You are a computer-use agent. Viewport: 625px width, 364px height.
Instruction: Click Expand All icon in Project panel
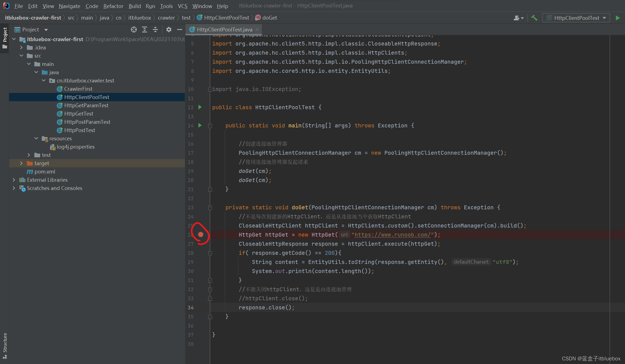[144, 30]
